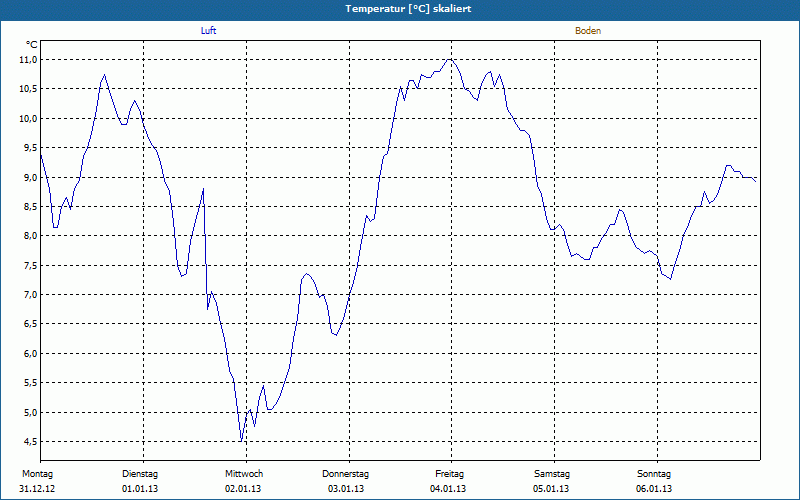Click the 9,0 y-axis value
The width and height of the screenshot is (800, 500).
click(30, 178)
